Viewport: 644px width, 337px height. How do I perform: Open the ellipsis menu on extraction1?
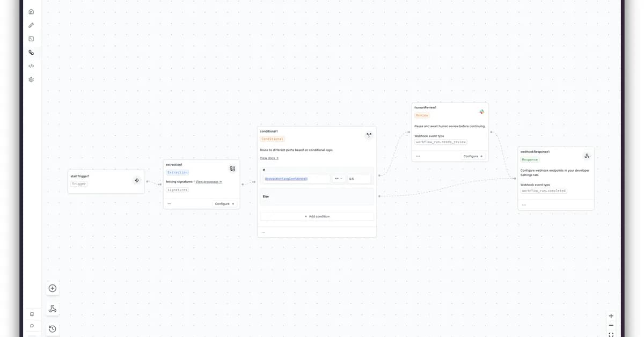[170, 203]
